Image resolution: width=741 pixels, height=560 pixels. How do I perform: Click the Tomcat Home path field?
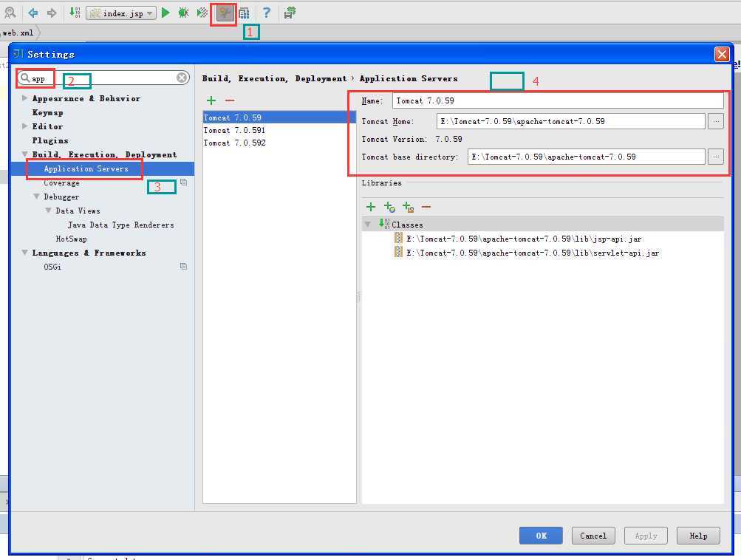pyautogui.click(x=571, y=121)
